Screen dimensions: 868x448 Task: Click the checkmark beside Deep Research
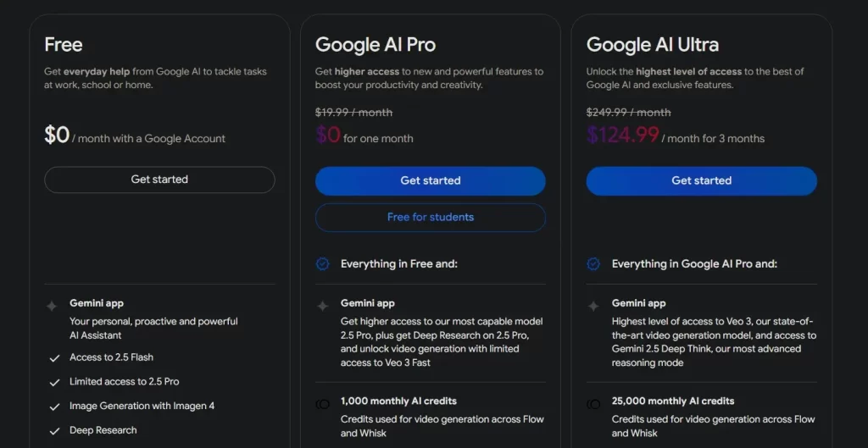point(54,431)
